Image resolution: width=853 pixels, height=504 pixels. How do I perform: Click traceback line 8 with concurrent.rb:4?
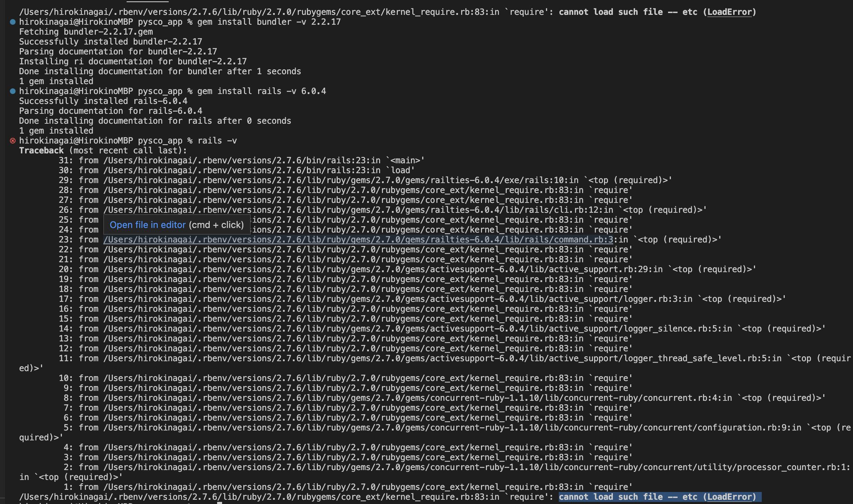[x=445, y=398]
